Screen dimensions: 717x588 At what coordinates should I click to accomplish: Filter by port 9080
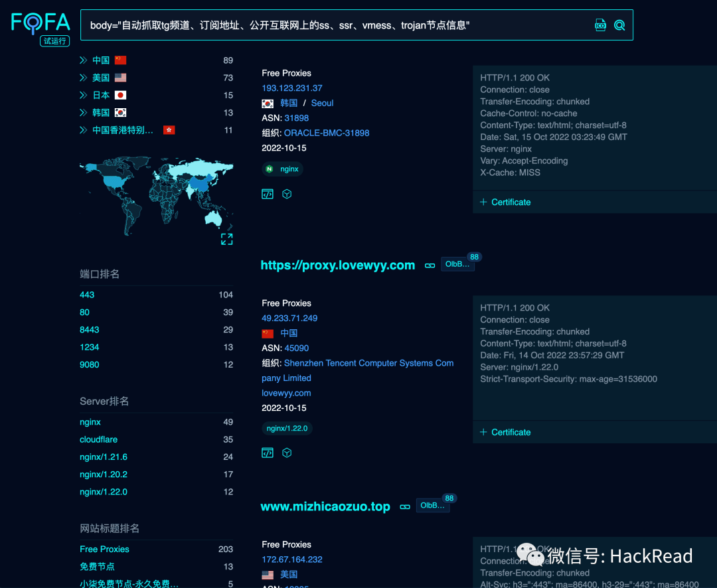(x=89, y=364)
